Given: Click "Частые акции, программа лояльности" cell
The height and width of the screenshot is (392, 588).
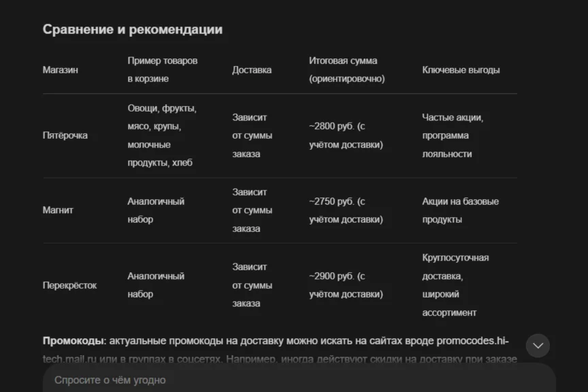Looking at the screenshot, I should click(453, 135).
